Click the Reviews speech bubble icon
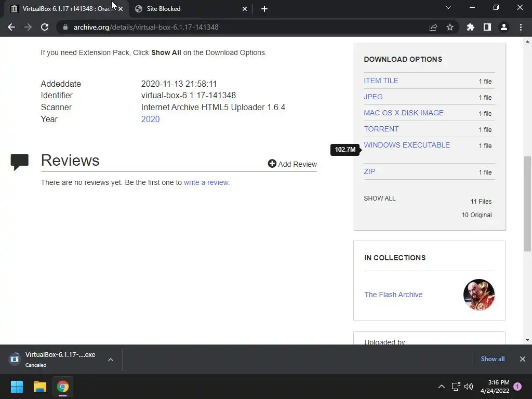The height and width of the screenshot is (399, 532). point(20,162)
